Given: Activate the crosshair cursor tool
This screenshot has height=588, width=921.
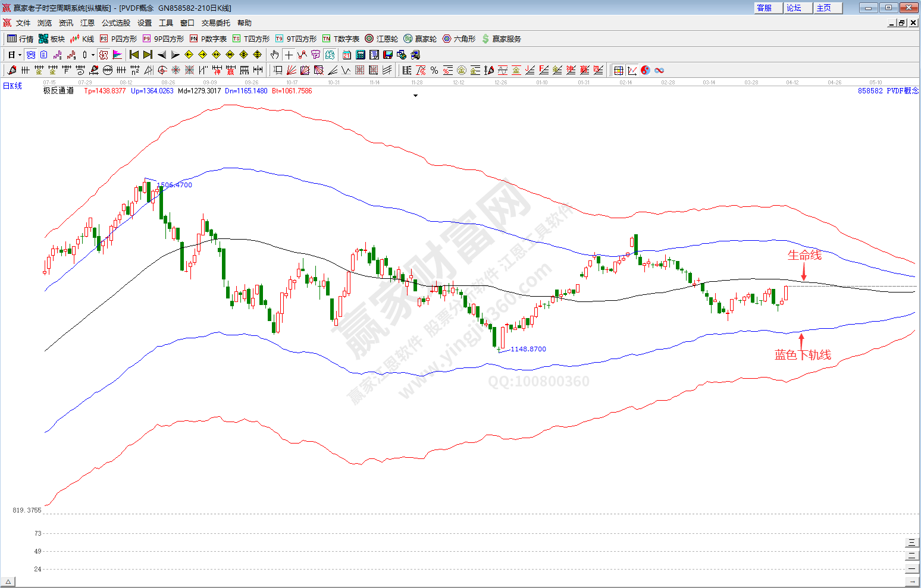Looking at the screenshot, I should tap(289, 55).
